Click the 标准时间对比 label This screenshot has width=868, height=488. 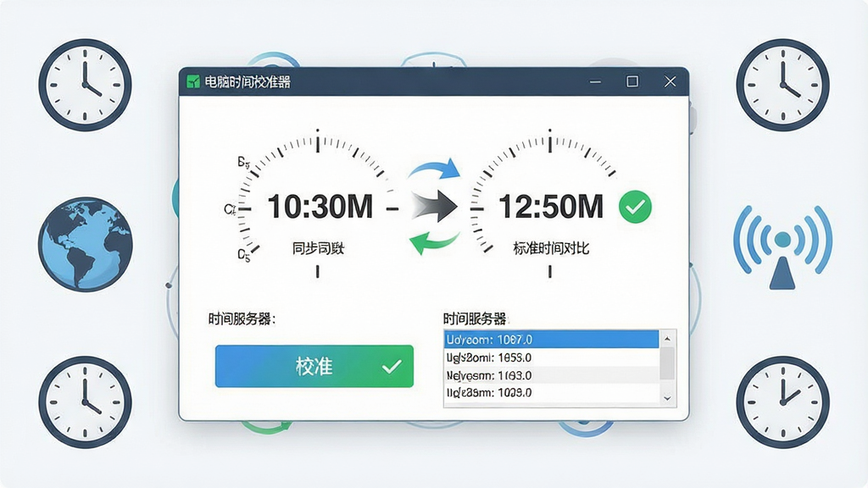coord(551,248)
